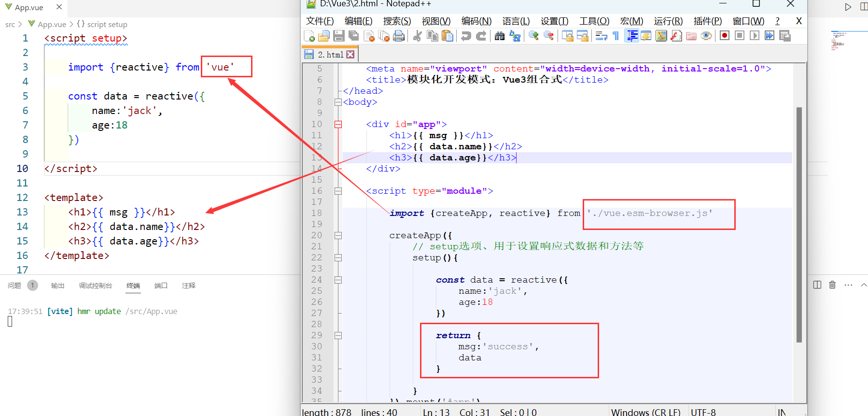Open the 插件(P) menu

coord(708,21)
